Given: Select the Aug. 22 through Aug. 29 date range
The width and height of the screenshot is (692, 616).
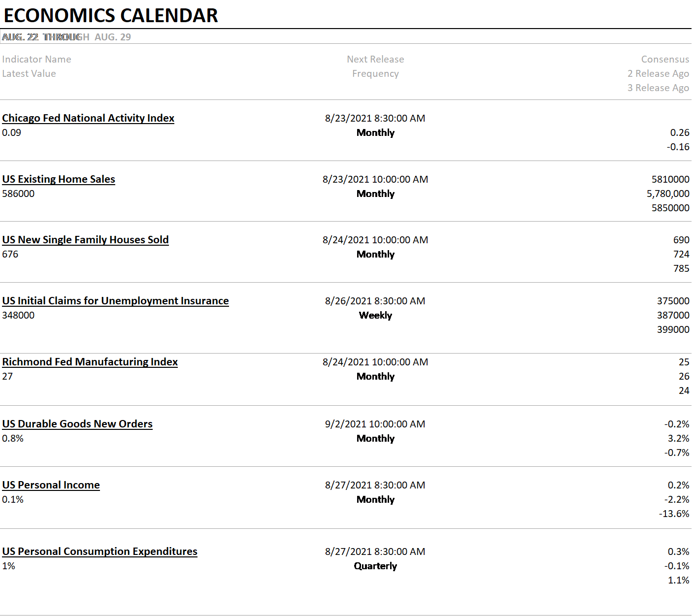Looking at the screenshot, I should [x=66, y=37].
